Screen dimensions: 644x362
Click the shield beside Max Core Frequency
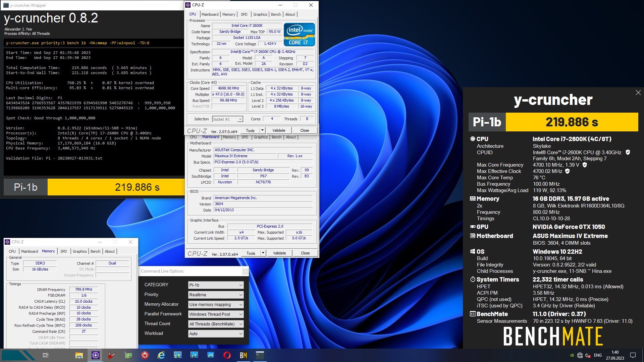[585, 165]
